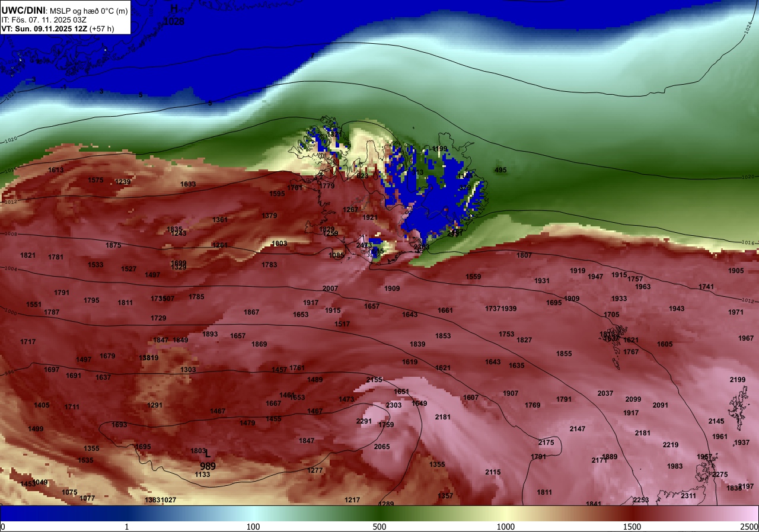Screen dimensions: 759x532
Task: Click the 1971 height value
Action: click(736, 312)
